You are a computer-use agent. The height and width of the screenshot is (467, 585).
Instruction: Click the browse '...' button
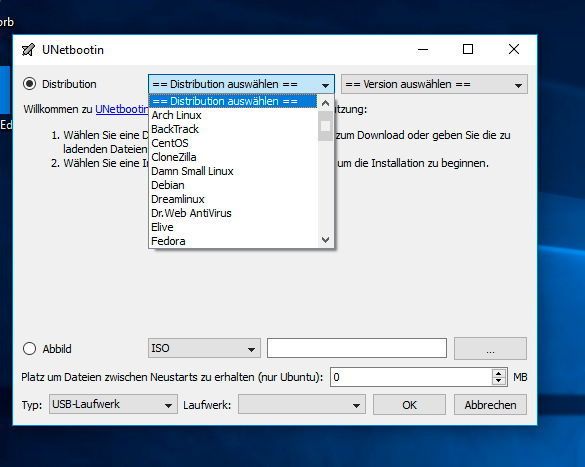[x=490, y=348]
